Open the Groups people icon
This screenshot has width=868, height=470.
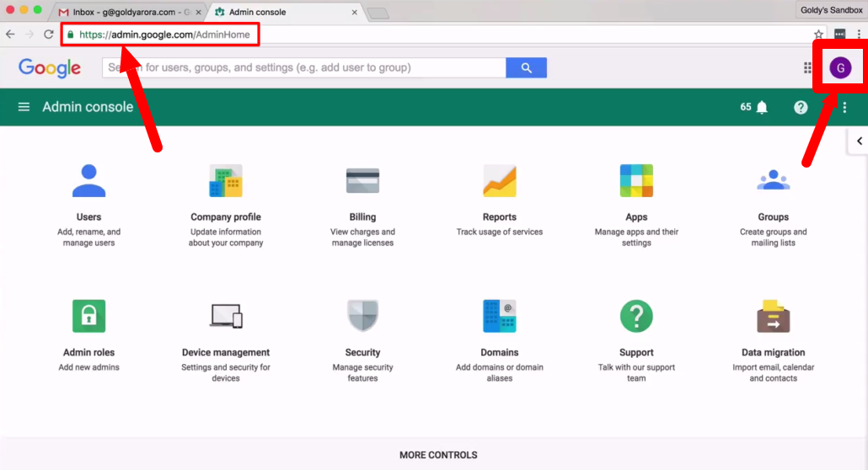click(x=774, y=180)
